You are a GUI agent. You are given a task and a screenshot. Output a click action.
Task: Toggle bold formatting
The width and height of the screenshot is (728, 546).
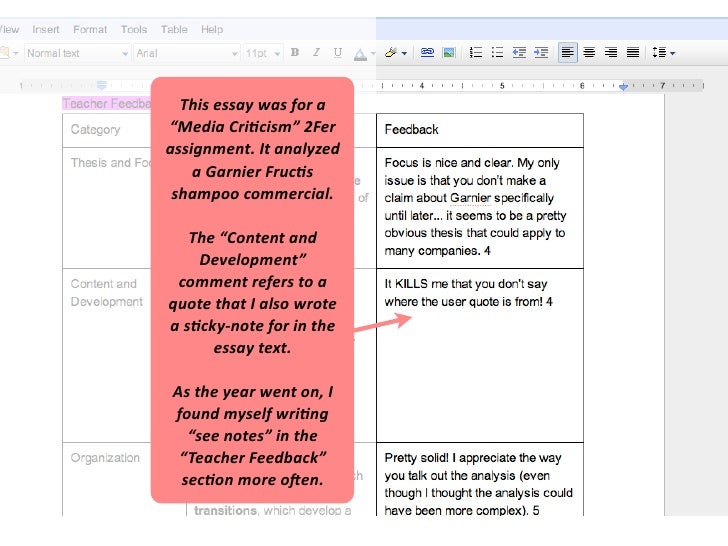click(294, 52)
